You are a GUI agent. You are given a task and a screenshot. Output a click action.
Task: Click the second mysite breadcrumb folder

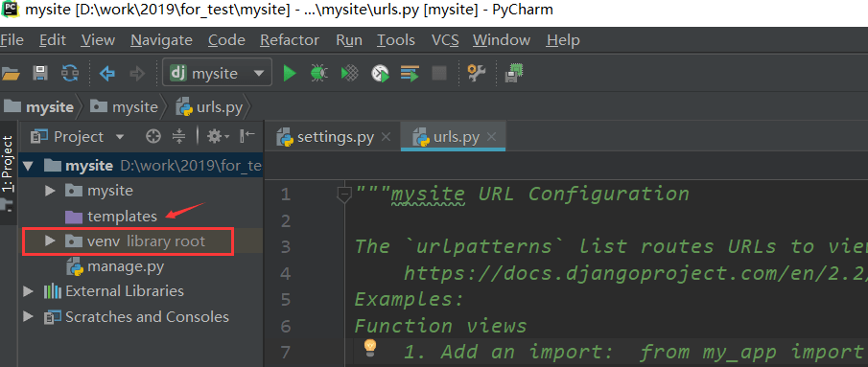(x=125, y=106)
